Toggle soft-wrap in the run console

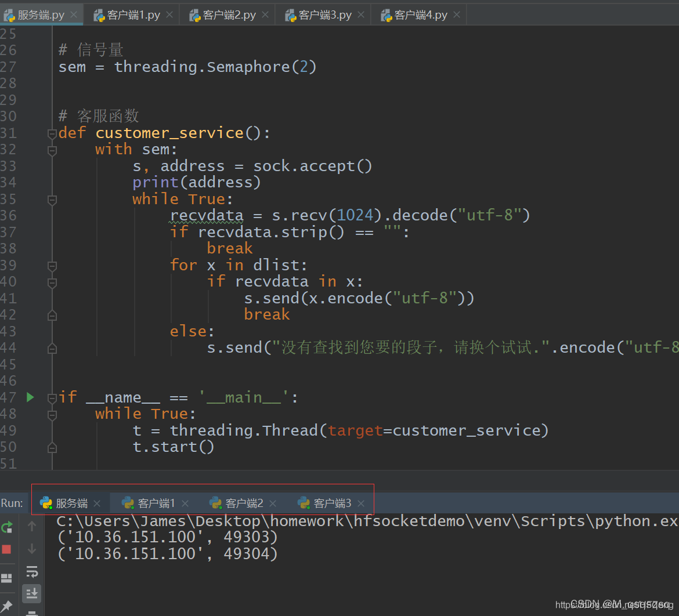[32, 572]
